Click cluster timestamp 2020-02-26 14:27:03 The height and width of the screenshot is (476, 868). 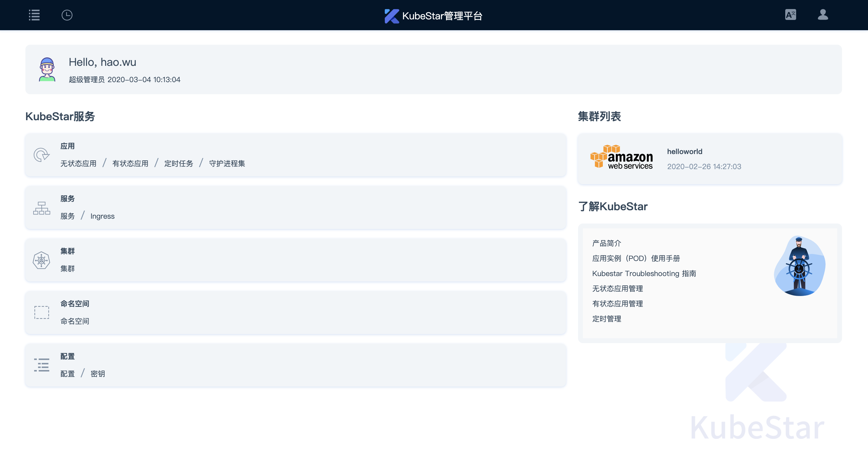(x=704, y=166)
